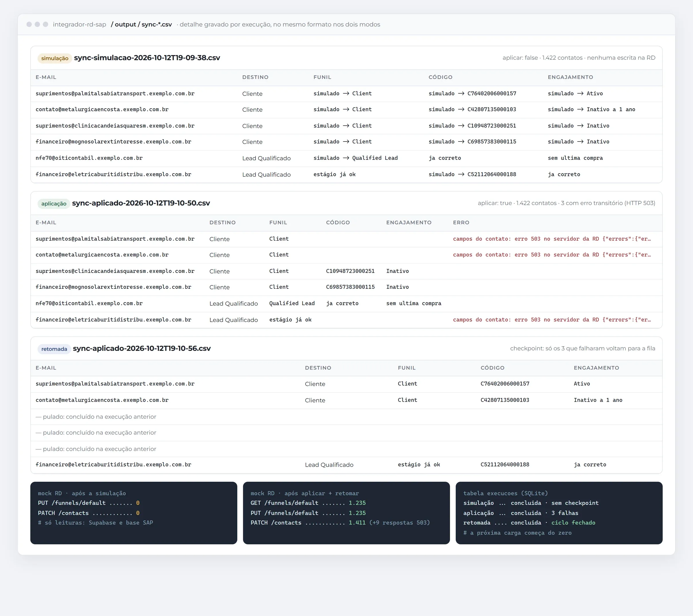
Task: Select C42807135000103 in the retomada table
Action: (505, 400)
